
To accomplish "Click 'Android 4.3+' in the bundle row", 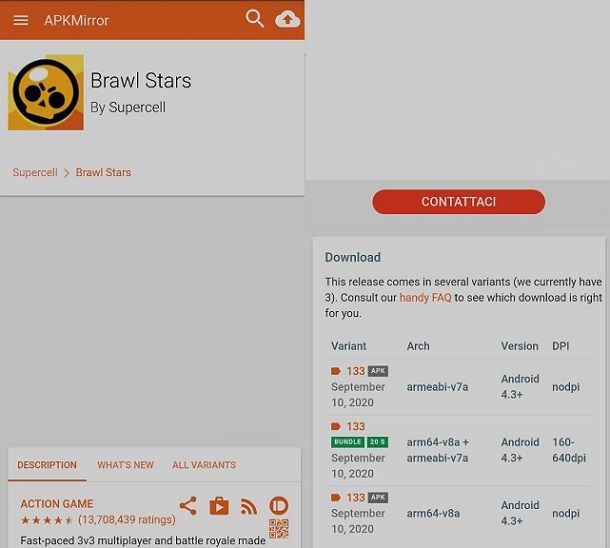I will click(520, 450).
